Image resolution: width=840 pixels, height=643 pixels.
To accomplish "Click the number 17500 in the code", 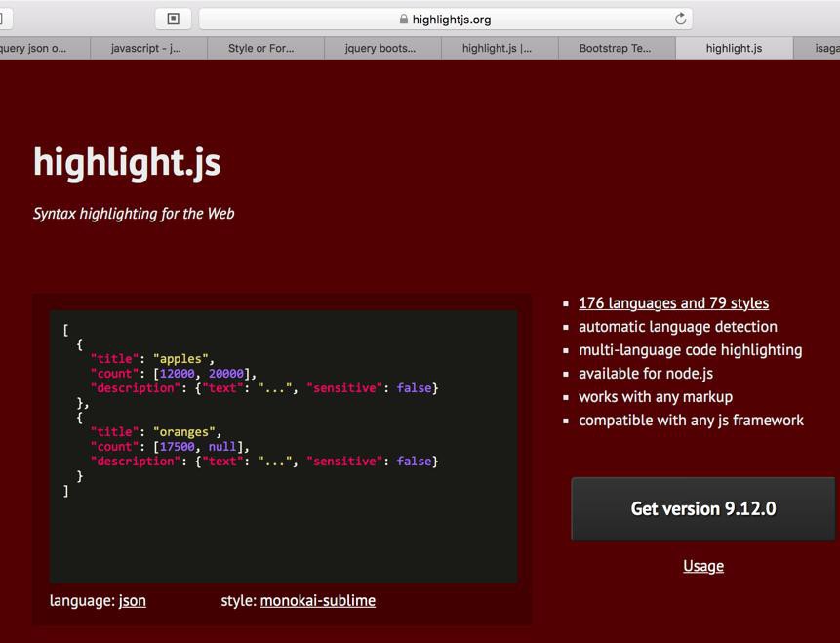I will pyautogui.click(x=177, y=446).
